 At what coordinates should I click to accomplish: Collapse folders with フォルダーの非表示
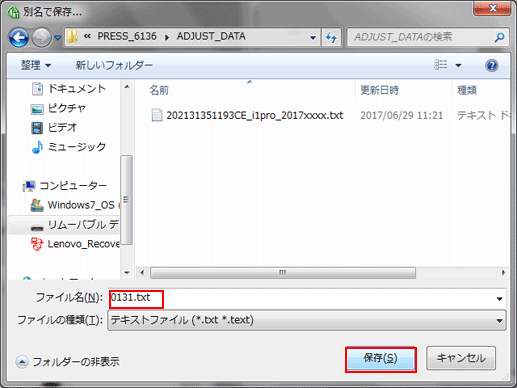click(x=68, y=362)
